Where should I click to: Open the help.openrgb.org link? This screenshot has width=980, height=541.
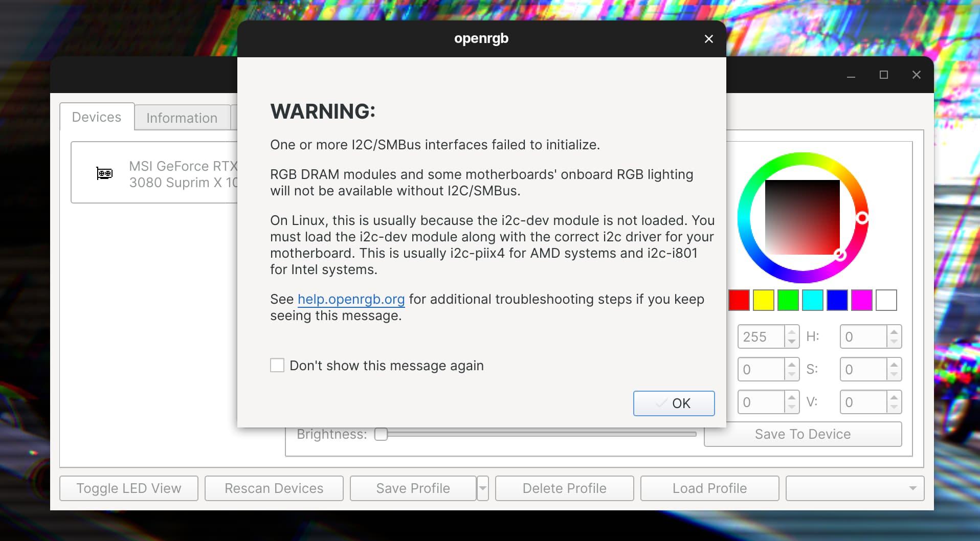[351, 299]
